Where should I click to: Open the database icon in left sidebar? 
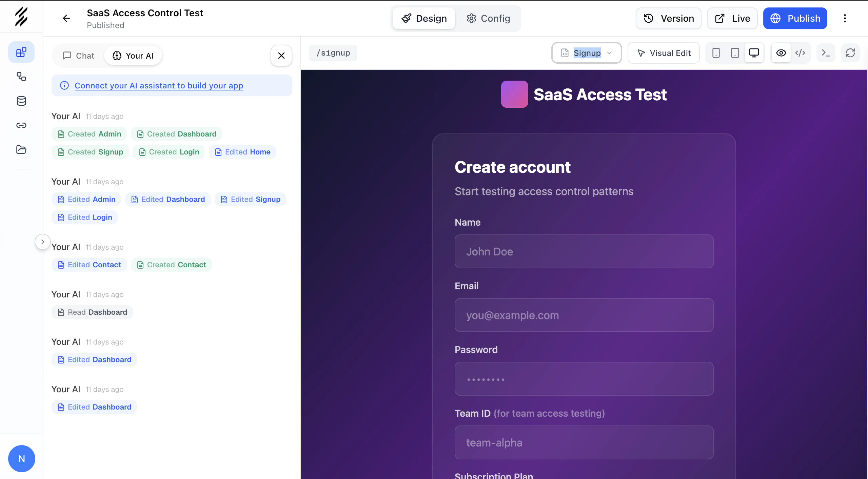(21, 101)
